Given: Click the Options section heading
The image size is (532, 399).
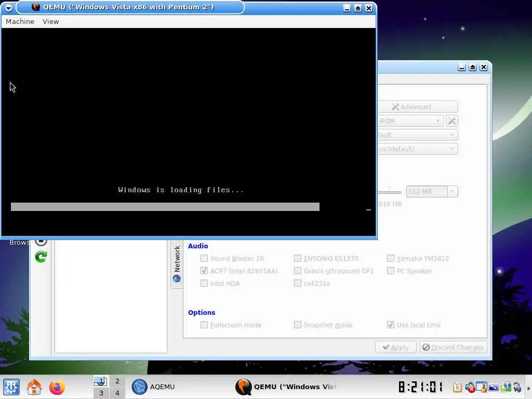Looking at the screenshot, I should [202, 312].
